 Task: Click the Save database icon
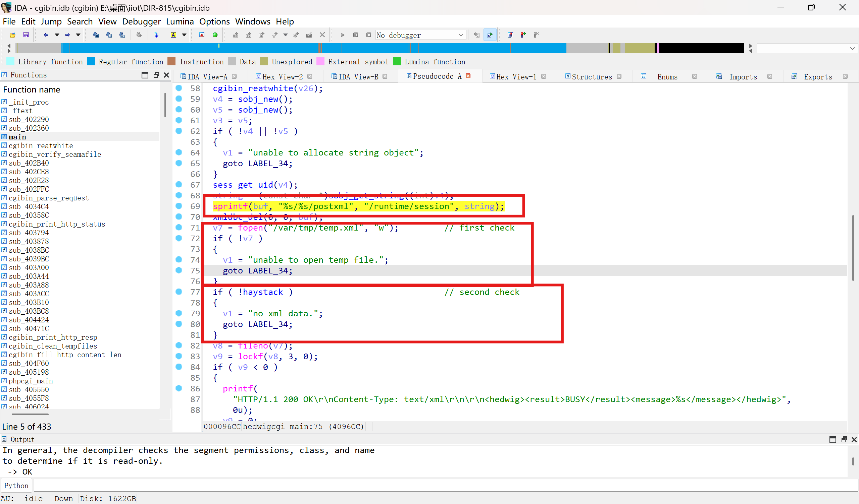[x=26, y=35]
